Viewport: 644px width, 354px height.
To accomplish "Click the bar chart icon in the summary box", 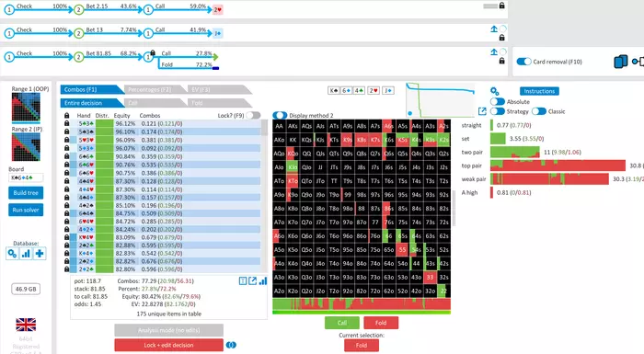I will 263,280.
